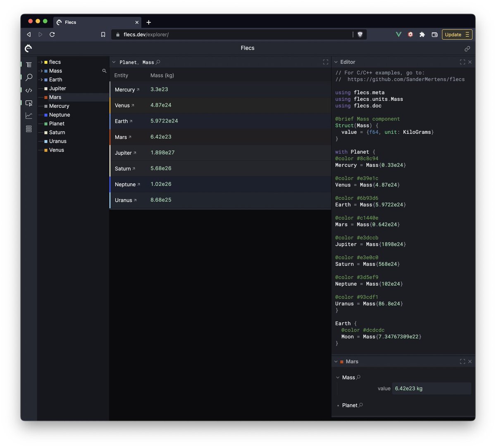Copy link icon in Flecs header
Screen dimensions: 496x448
[x=467, y=49]
